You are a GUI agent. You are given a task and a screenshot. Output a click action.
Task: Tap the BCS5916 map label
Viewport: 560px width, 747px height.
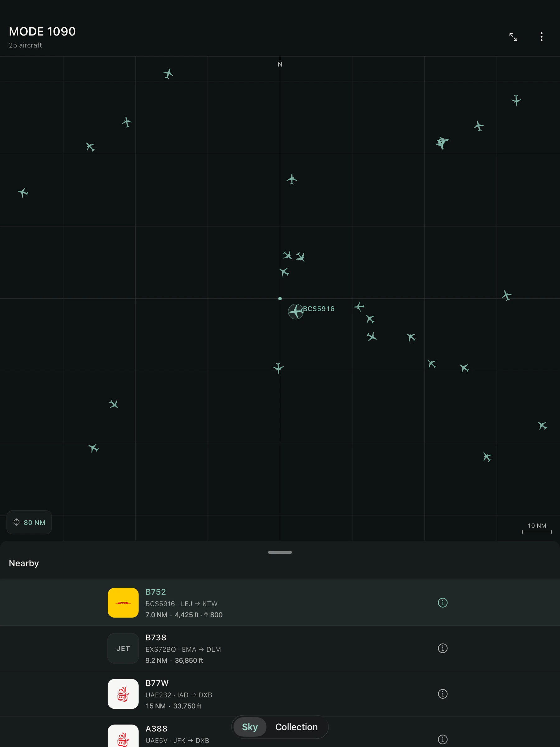[x=319, y=309]
